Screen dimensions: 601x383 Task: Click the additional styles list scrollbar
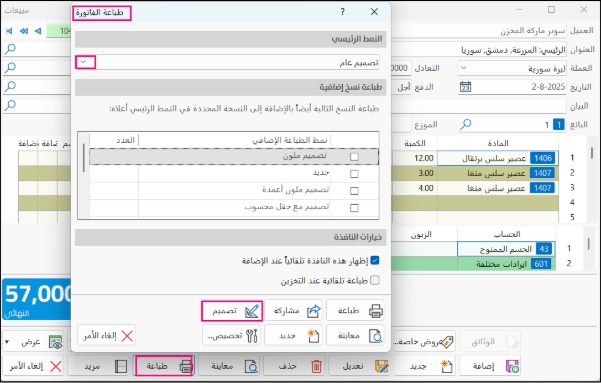[x=84, y=158]
